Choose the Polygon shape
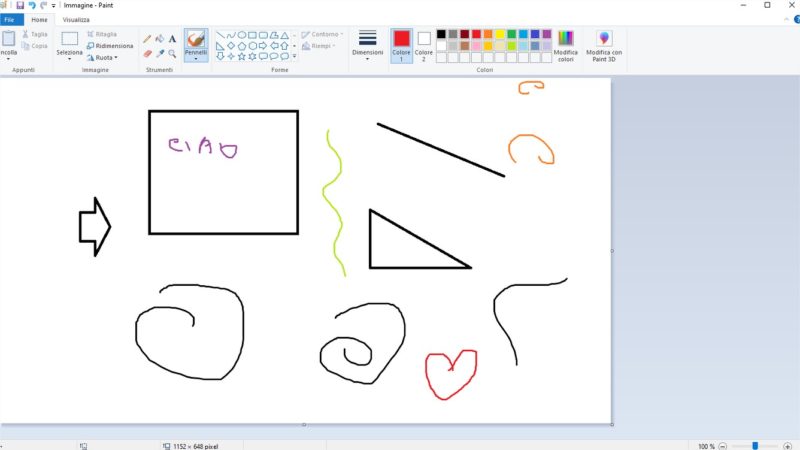Image resolution: width=800 pixels, height=450 pixels. (274, 35)
